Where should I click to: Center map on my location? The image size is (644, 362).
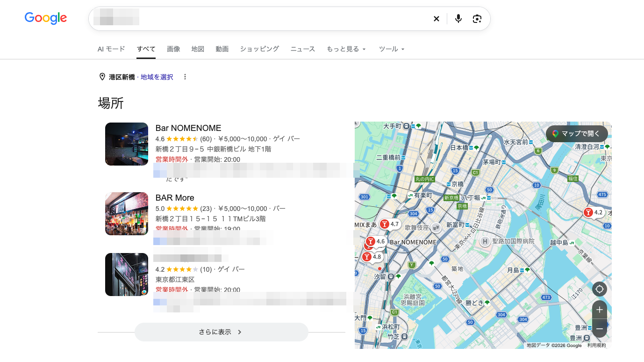pos(600,289)
